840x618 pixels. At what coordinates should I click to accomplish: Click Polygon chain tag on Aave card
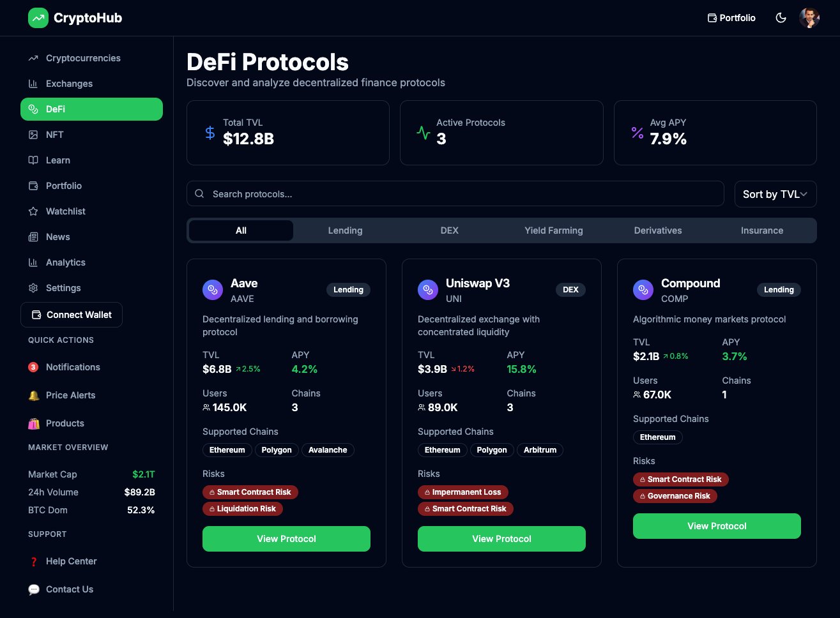277,450
